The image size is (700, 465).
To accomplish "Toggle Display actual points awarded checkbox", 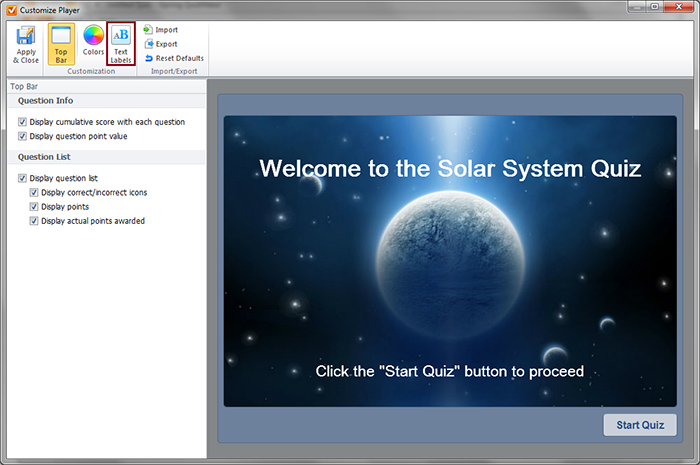I will click(x=33, y=221).
